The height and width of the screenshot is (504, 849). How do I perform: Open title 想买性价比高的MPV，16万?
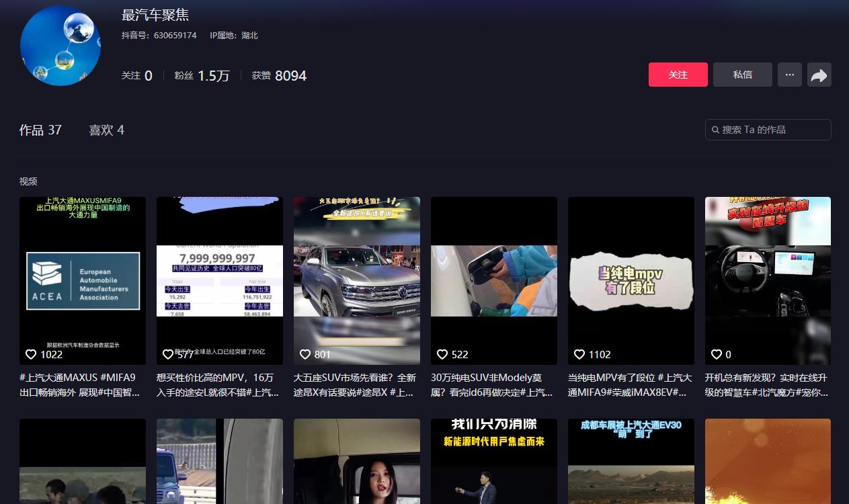click(x=218, y=385)
